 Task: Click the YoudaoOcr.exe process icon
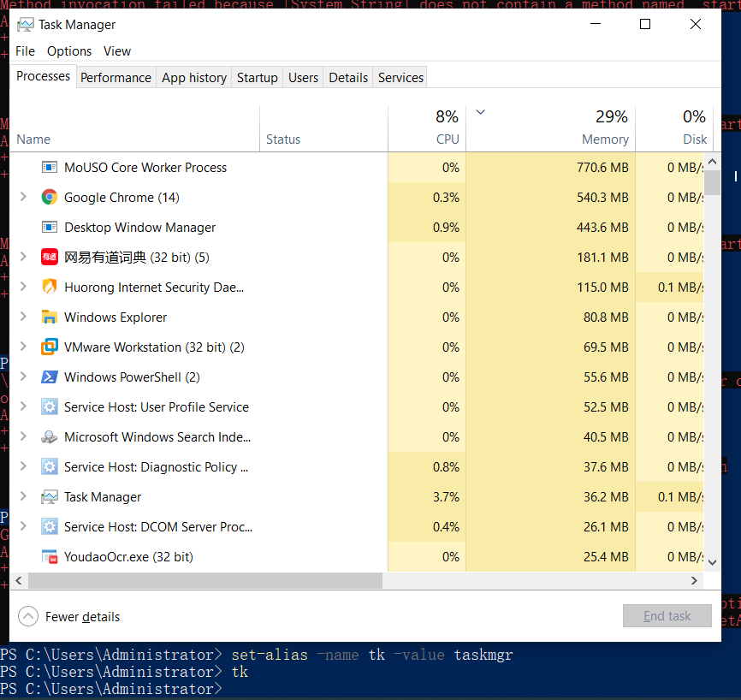[49, 556]
